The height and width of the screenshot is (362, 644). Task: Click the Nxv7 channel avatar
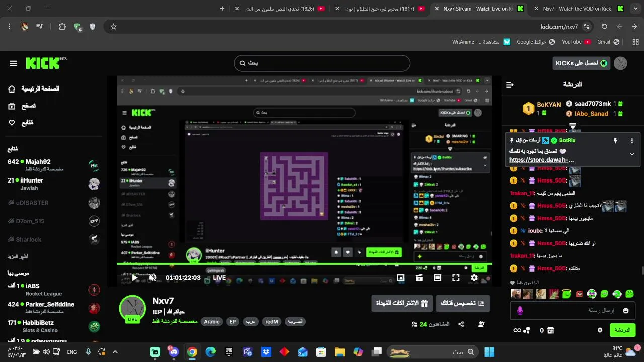pos(132,308)
